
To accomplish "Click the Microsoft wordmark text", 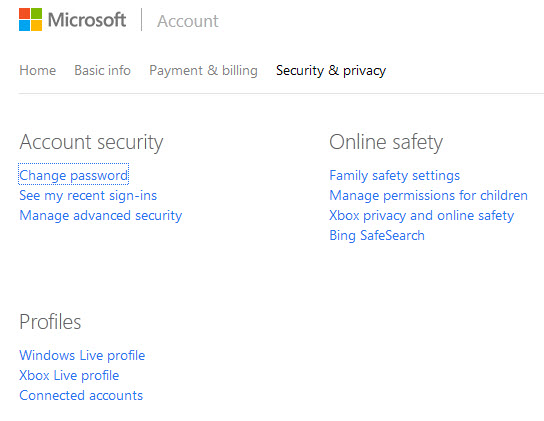I will click(87, 20).
